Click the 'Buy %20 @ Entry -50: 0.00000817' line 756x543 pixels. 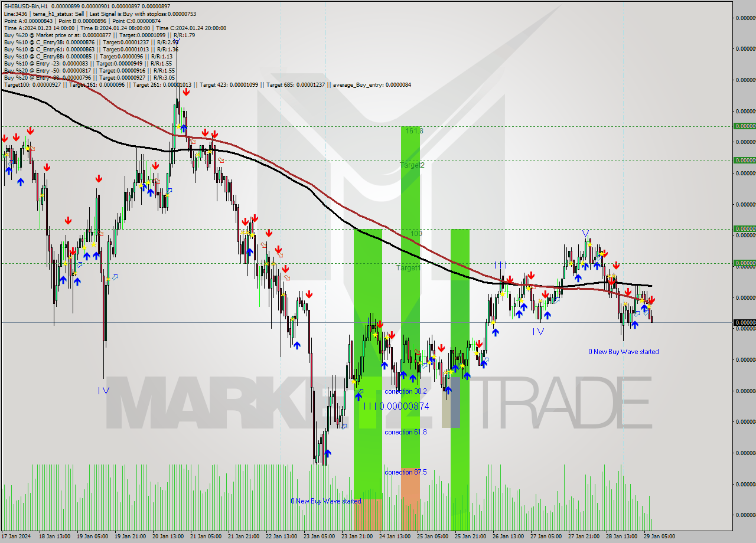(47, 70)
